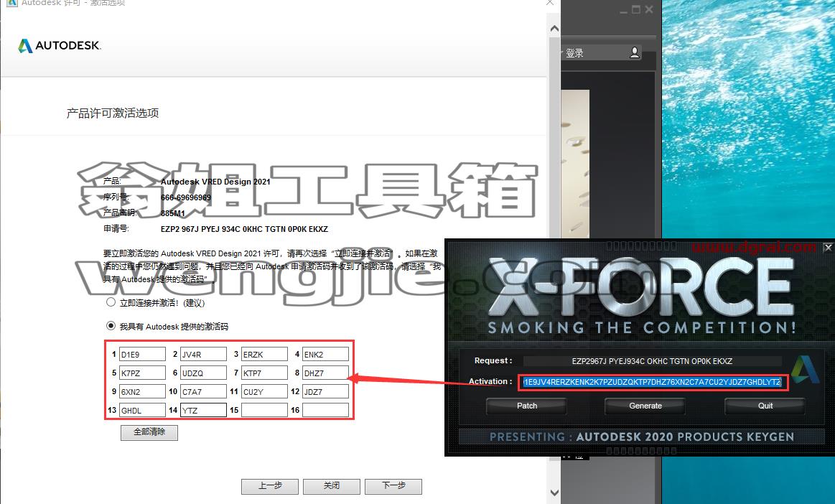This screenshot has height=504, width=835.
Task: Click the Patch button in X-Force
Action: (x=527, y=406)
